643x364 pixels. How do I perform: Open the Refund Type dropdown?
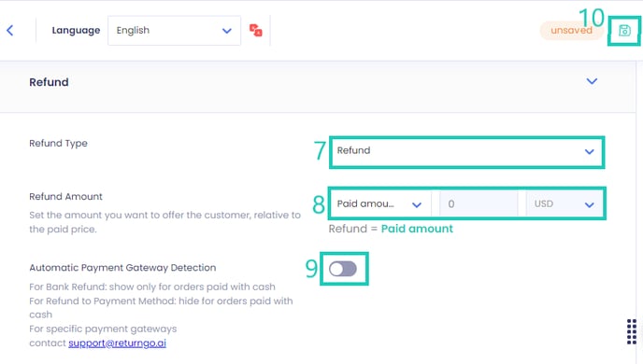(x=466, y=151)
